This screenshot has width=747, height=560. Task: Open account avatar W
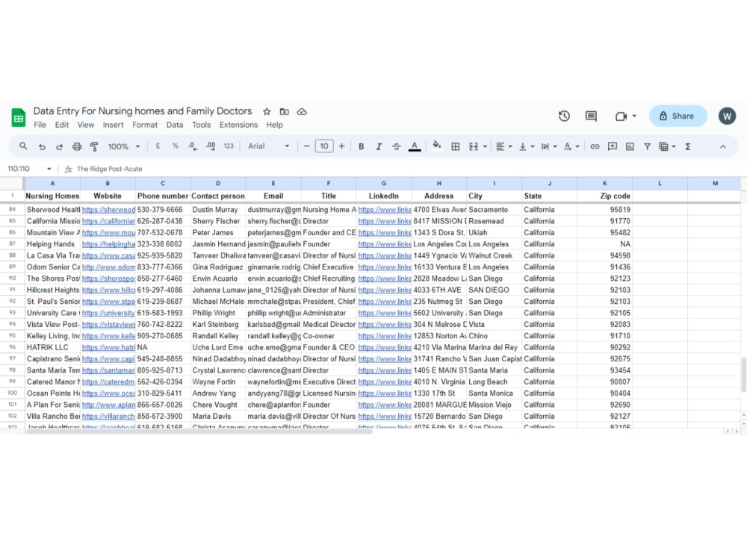[x=727, y=116]
